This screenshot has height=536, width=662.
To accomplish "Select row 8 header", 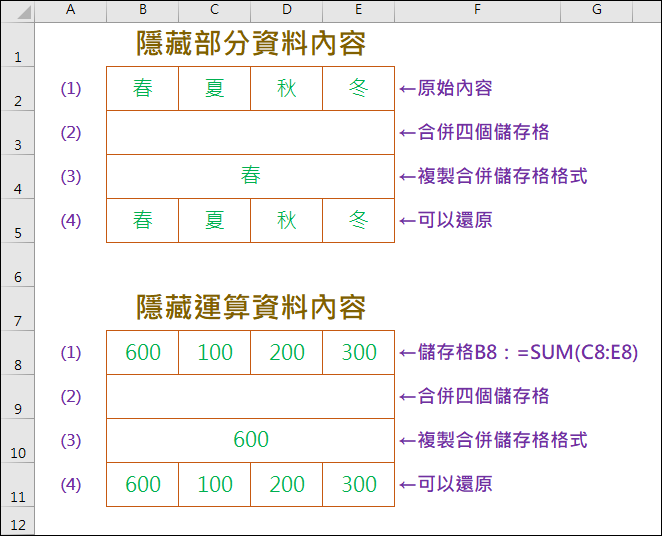I will [x=18, y=352].
